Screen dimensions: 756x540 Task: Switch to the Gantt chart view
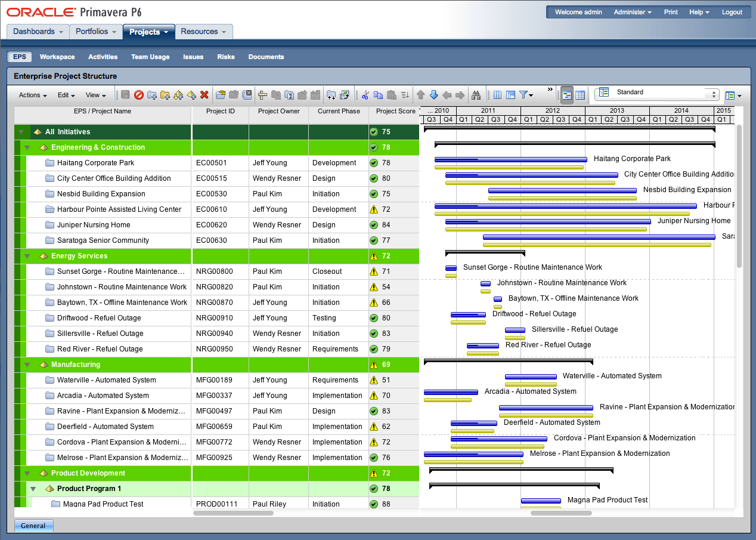pos(567,95)
